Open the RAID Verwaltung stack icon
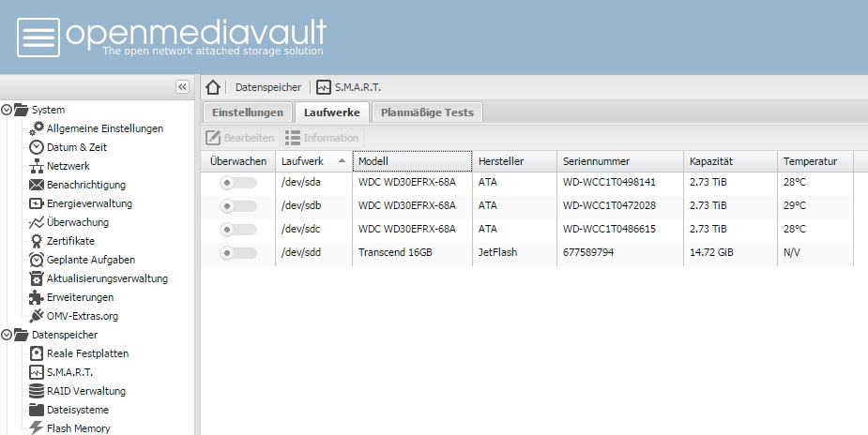This screenshot has width=868, height=435. pos(37,391)
